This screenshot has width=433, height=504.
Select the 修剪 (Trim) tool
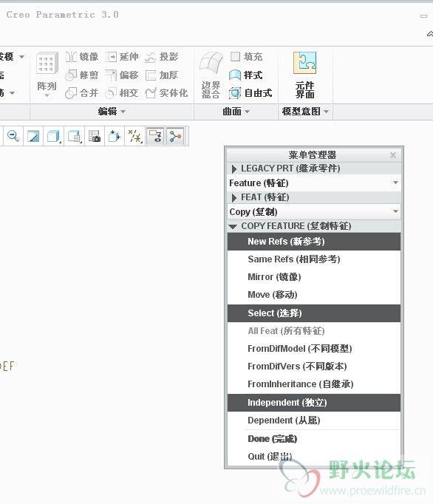pos(82,75)
